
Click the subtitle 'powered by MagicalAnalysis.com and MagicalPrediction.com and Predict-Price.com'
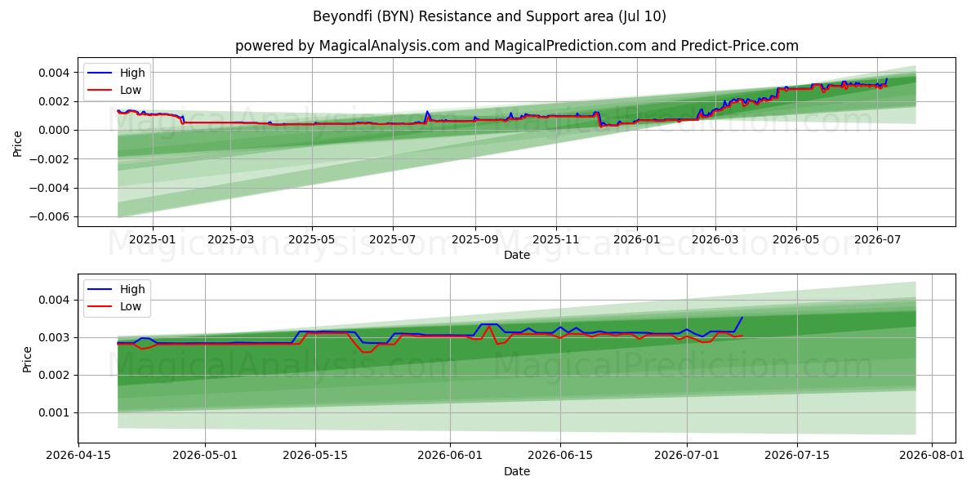pos(517,46)
